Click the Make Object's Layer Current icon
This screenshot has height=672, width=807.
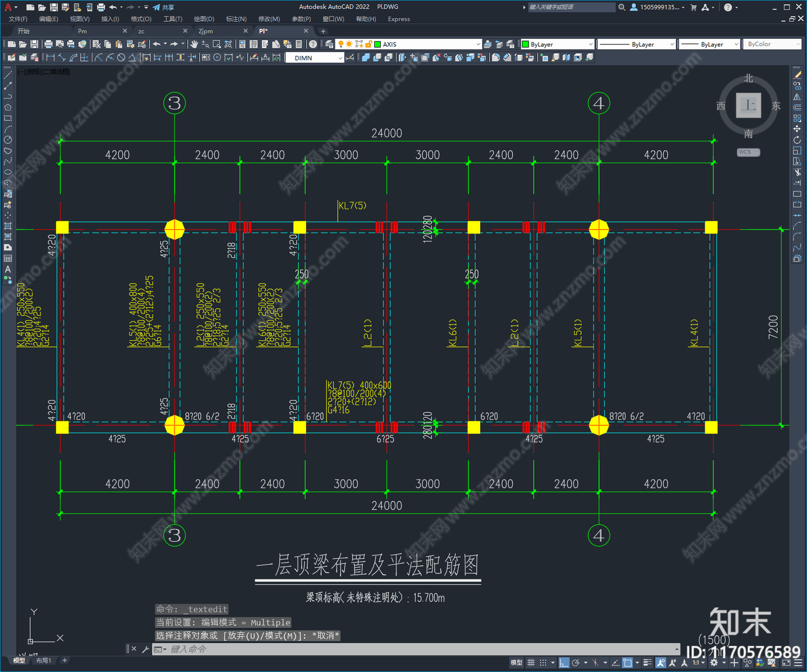(488, 44)
